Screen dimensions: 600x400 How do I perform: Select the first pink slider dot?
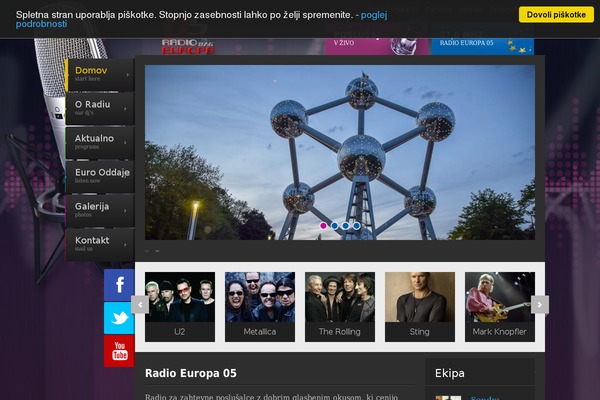(323, 226)
